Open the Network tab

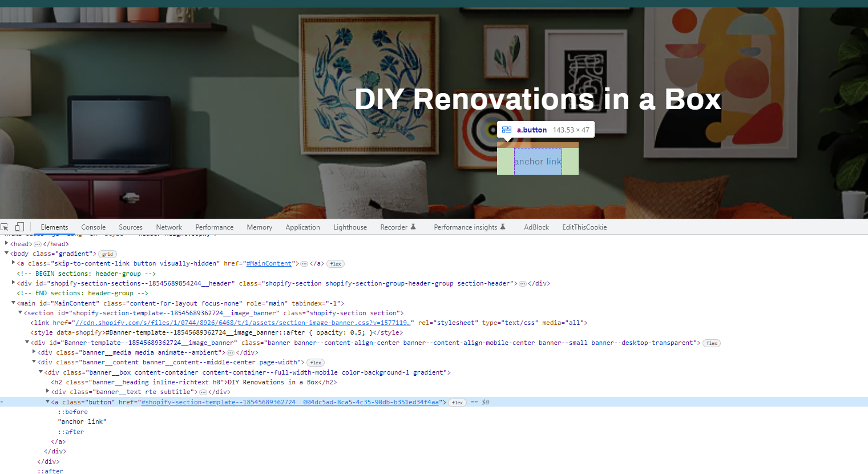point(169,227)
